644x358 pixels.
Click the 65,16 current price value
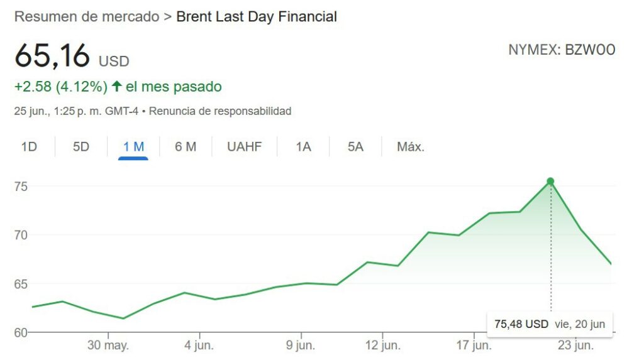tap(53, 56)
